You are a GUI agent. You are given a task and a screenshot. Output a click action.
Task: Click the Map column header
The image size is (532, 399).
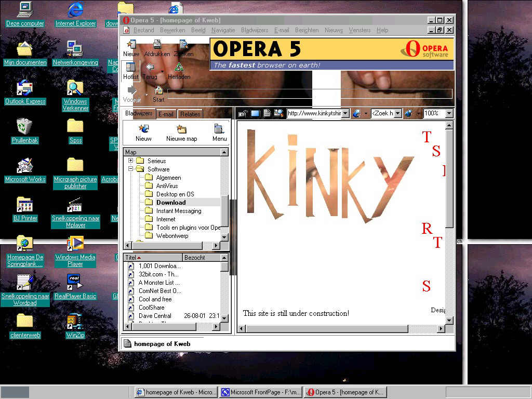(x=172, y=152)
